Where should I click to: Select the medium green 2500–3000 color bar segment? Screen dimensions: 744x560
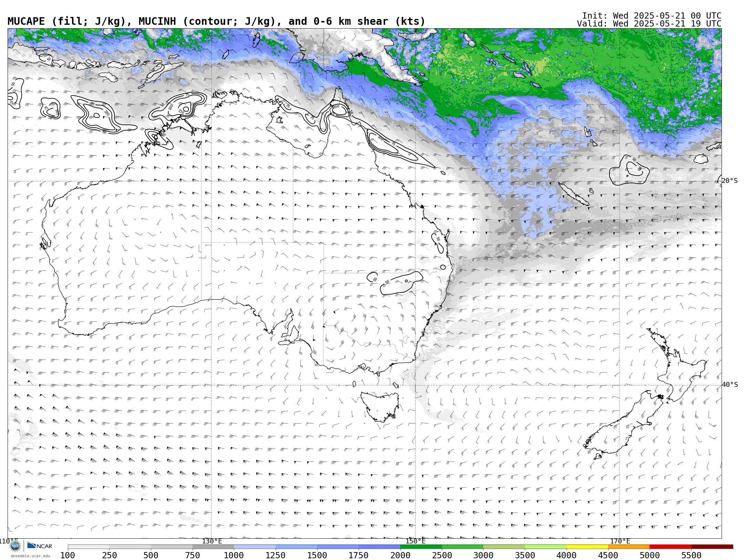click(463, 547)
